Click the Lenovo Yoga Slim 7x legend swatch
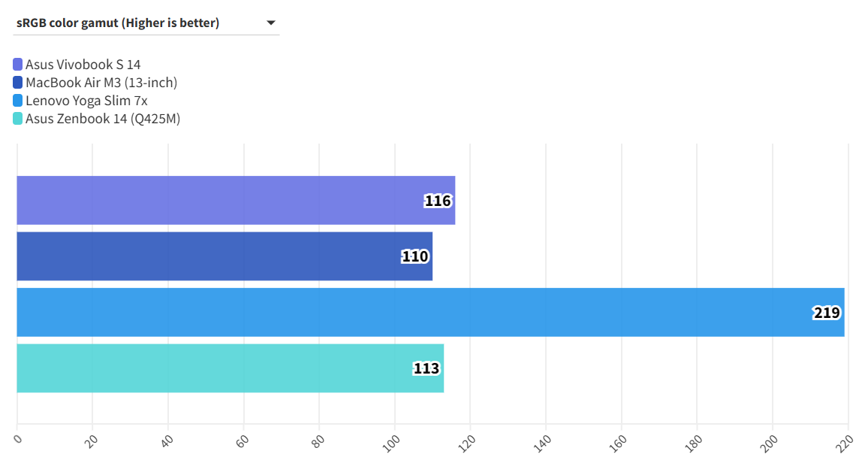868x466 pixels. pos(18,101)
